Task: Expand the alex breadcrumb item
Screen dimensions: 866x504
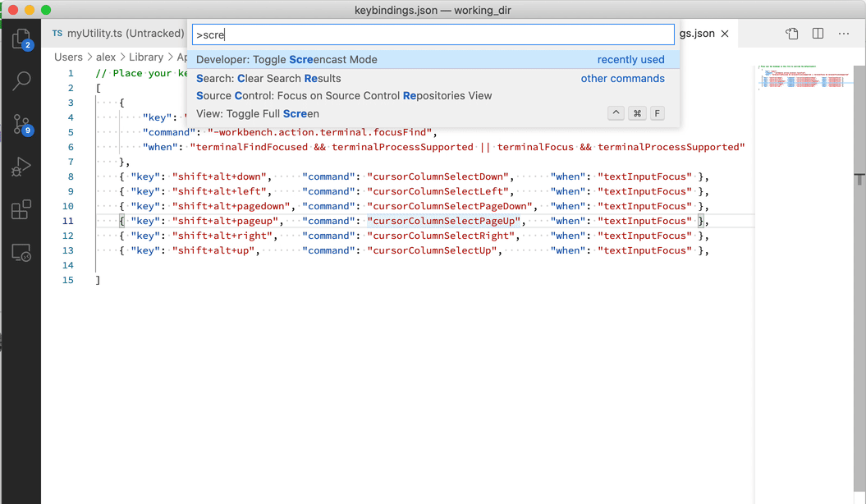Action: click(x=106, y=57)
